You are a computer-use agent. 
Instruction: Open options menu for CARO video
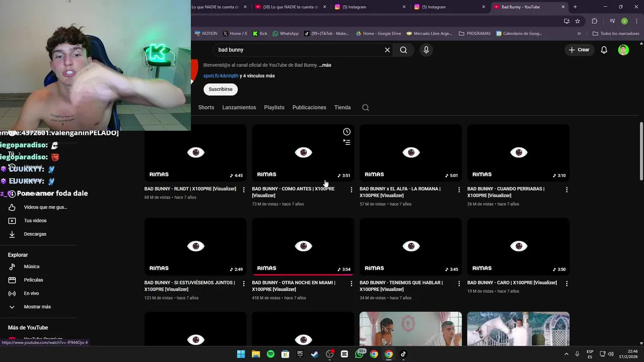pos(567,284)
